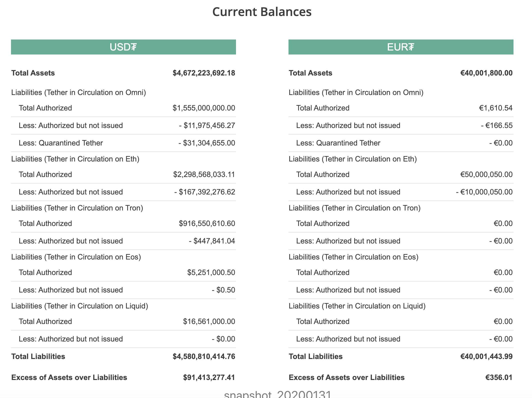Click the USD excess amount $91,413,277.41
This screenshot has height=398, width=532.
pyautogui.click(x=209, y=377)
